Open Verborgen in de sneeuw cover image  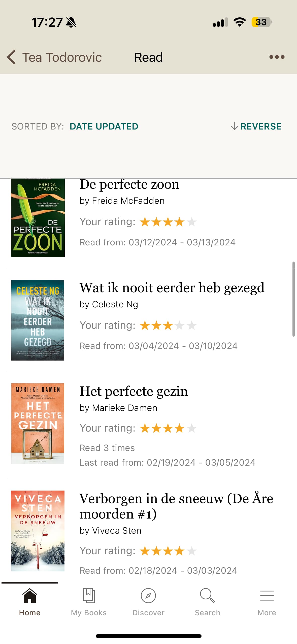tap(38, 531)
